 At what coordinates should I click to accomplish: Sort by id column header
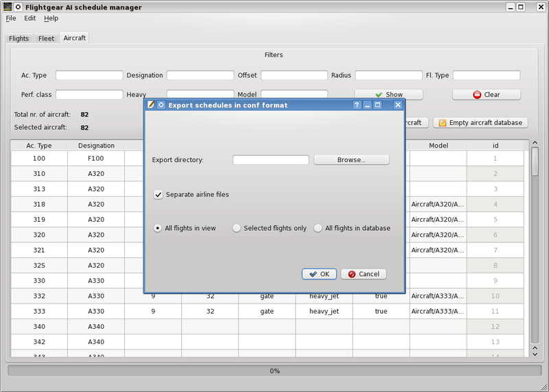point(495,146)
